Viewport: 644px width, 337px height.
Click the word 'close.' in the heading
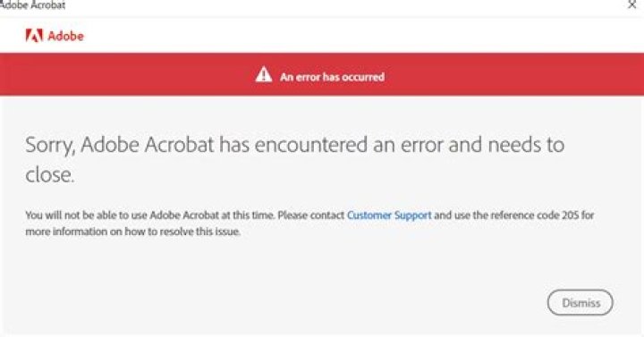[x=50, y=175]
